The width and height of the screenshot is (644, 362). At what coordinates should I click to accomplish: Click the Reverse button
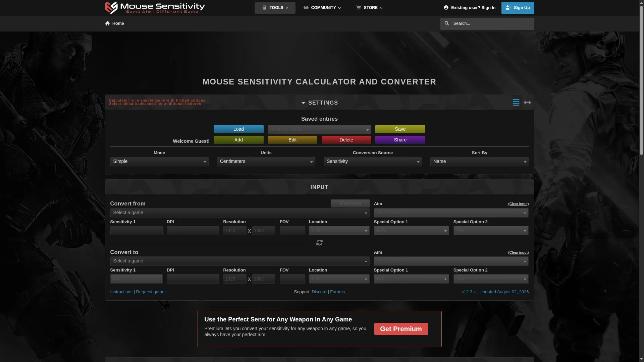pos(350,203)
